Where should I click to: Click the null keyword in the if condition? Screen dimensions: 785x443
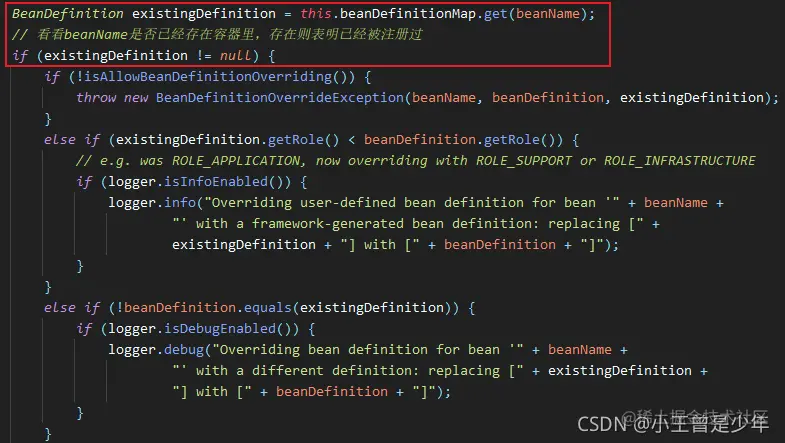[x=235, y=56]
